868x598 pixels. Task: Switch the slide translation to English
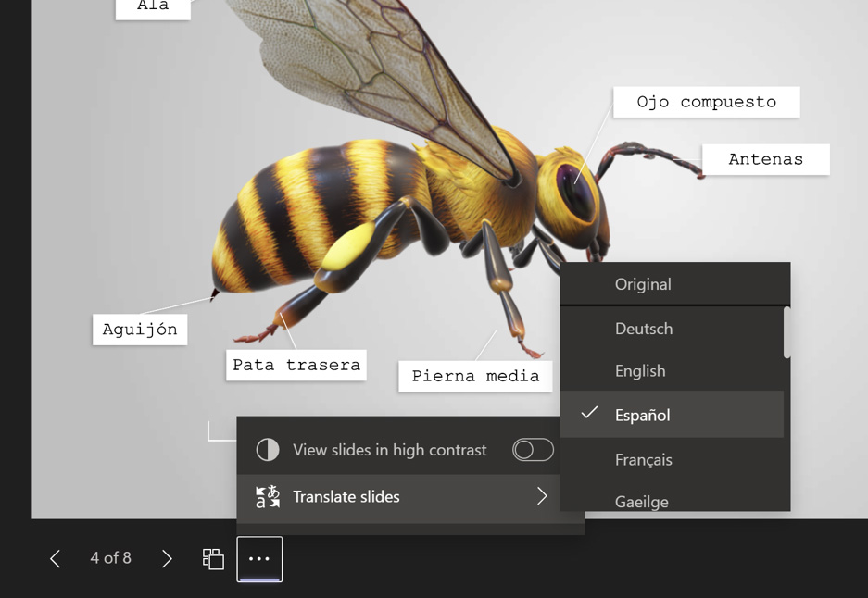640,371
